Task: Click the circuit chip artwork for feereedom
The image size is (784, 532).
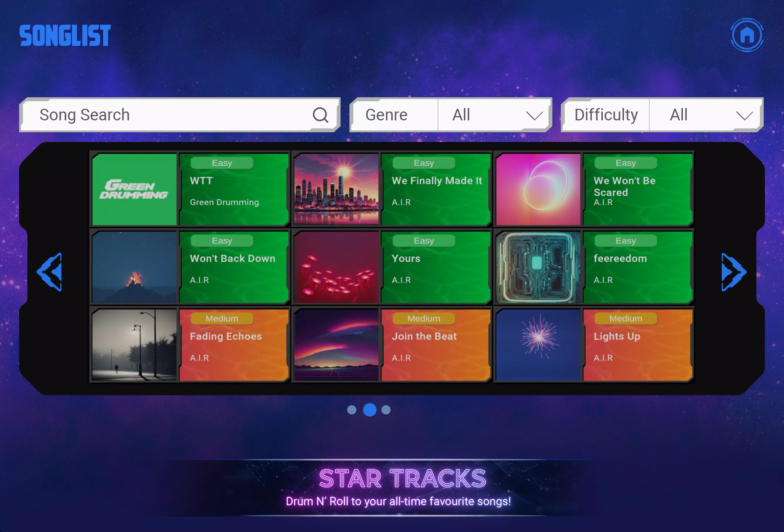Action: click(538, 267)
